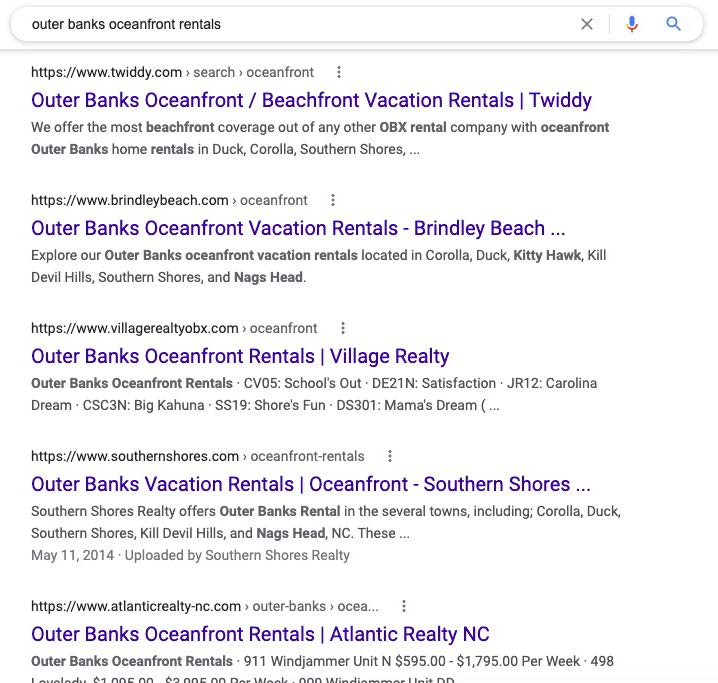Screen dimensions: 718x683
Task: Click the https://www.twiddy.com URL breadcrumb
Action: pos(107,72)
